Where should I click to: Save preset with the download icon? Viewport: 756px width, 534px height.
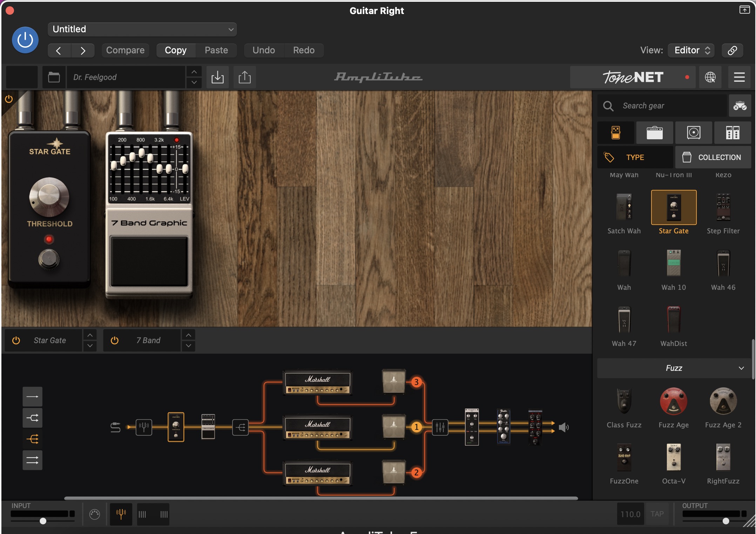(217, 77)
